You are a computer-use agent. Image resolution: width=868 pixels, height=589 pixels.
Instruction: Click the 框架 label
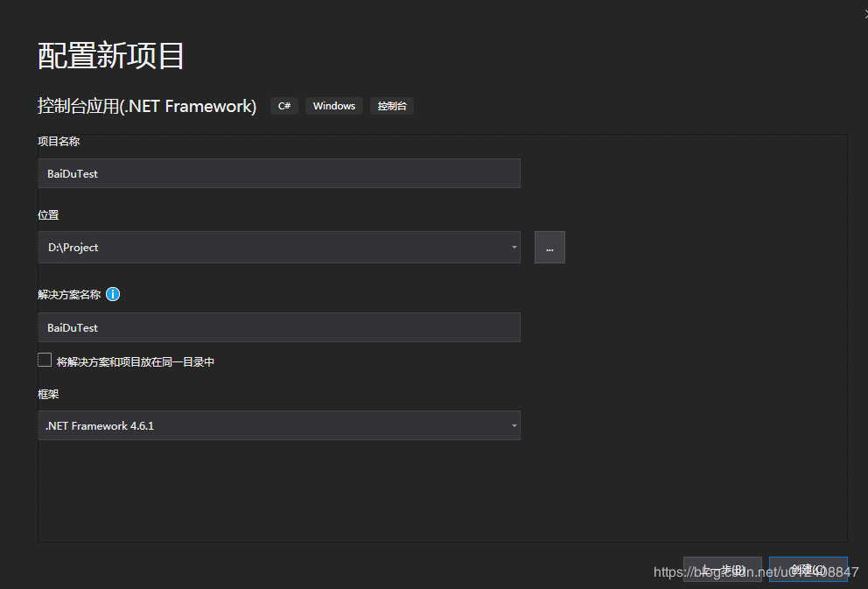click(48, 395)
